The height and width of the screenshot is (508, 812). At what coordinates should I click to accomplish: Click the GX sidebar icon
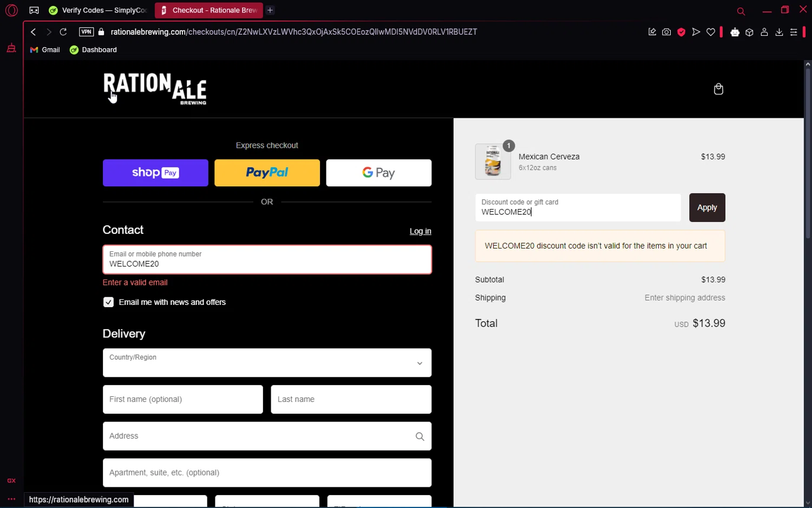click(x=11, y=480)
